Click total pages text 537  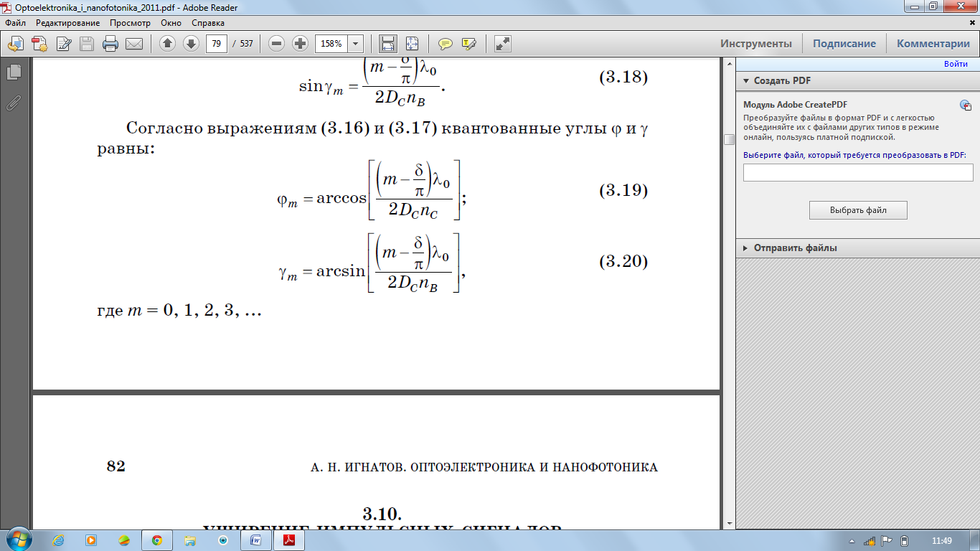pyautogui.click(x=246, y=44)
